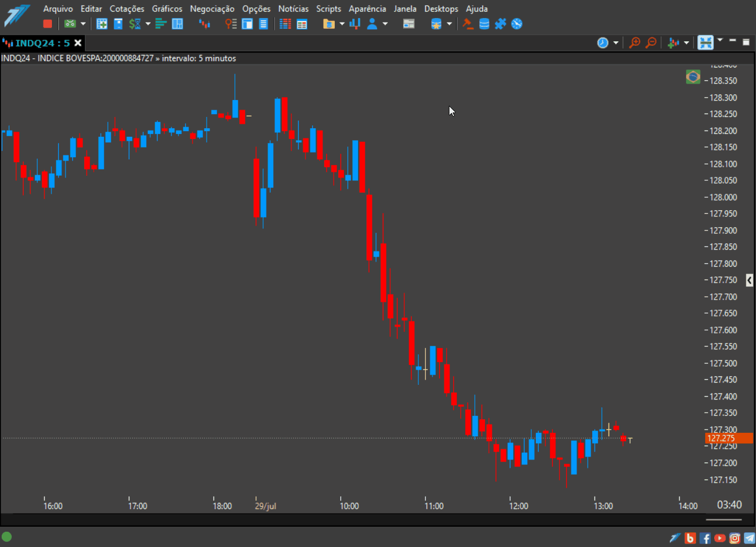The height and width of the screenshot is (547, 756).
Task: Click the orange pin list icon
Action: click(x=231, y=24)
